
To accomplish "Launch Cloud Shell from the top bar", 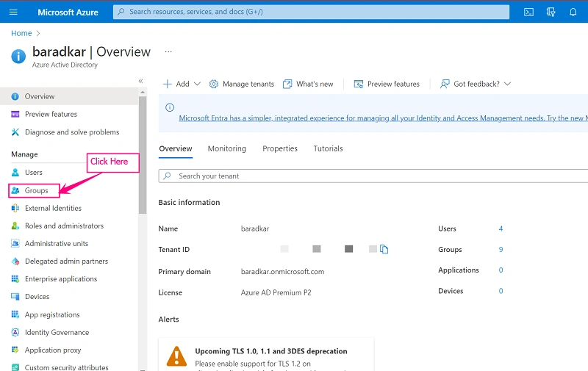I will [528, 12].
